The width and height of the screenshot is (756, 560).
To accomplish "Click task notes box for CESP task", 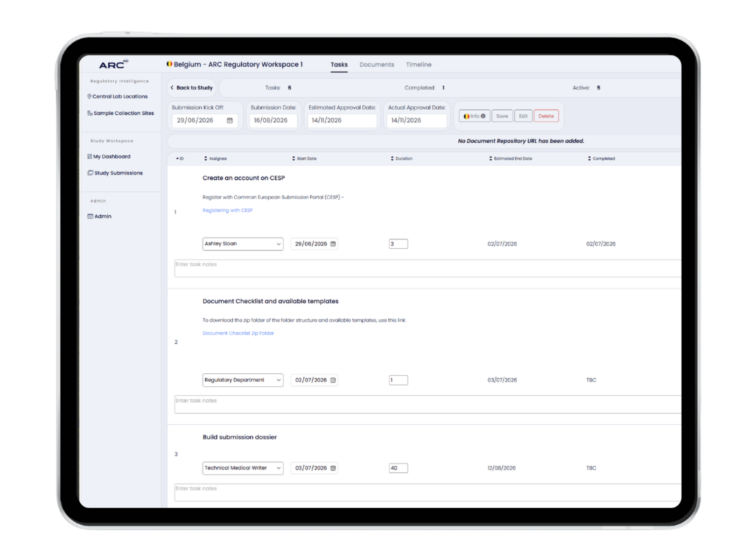I will 427,268.
